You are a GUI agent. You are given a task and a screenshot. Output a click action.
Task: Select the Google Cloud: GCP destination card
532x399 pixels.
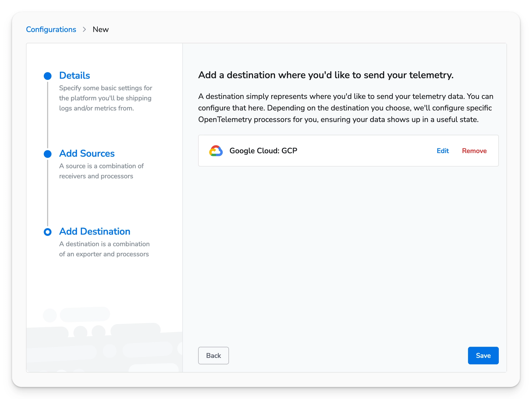click(x=348, y=151)
